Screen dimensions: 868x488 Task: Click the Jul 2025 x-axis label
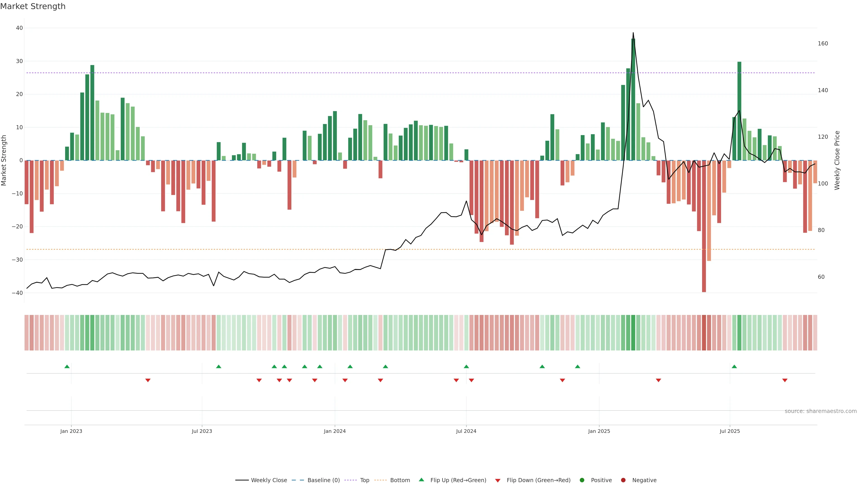point(729,431)
